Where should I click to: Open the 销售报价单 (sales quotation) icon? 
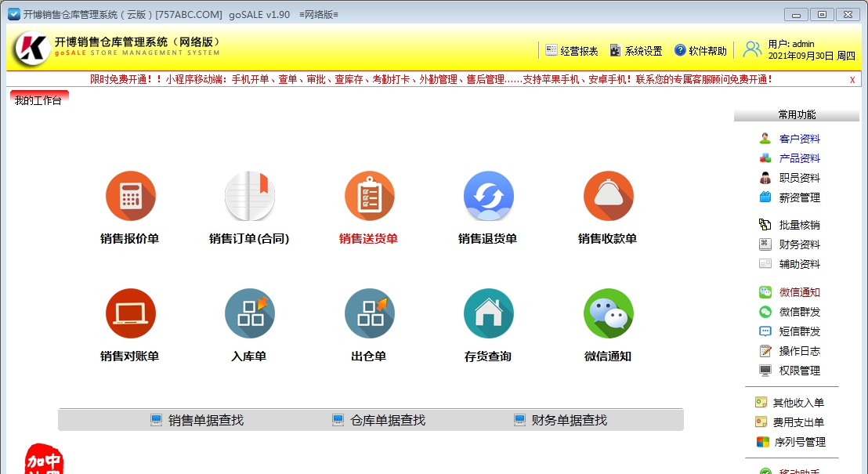click(x=130, y=195)
